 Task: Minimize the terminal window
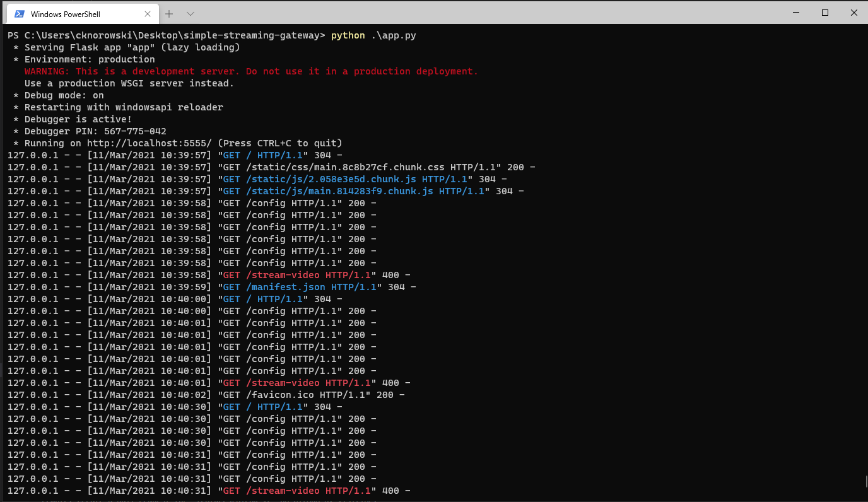point(796,13)
